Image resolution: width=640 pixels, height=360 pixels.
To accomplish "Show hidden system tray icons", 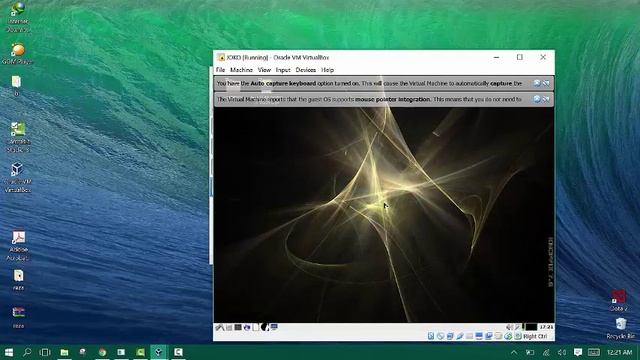I will coord(514,352).
